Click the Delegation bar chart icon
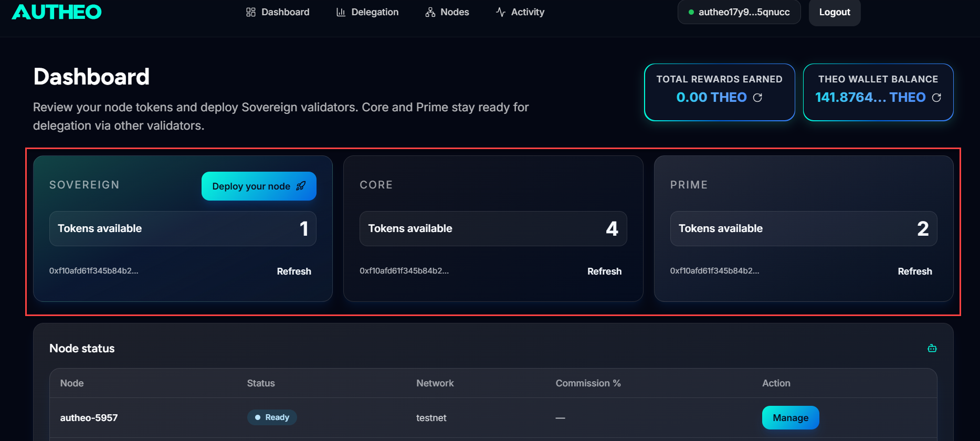This screenshot has height=441, width=980. tap(341, 12)
